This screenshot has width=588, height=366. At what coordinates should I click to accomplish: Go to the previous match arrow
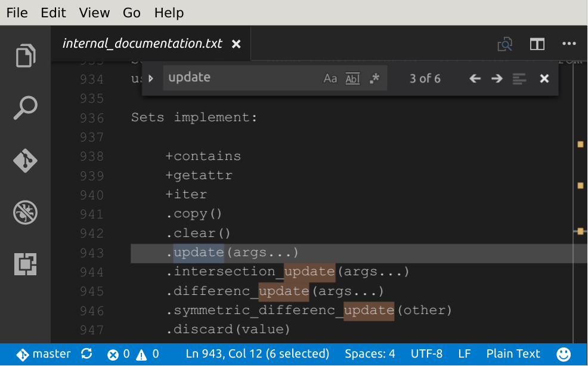pos(475,78)
